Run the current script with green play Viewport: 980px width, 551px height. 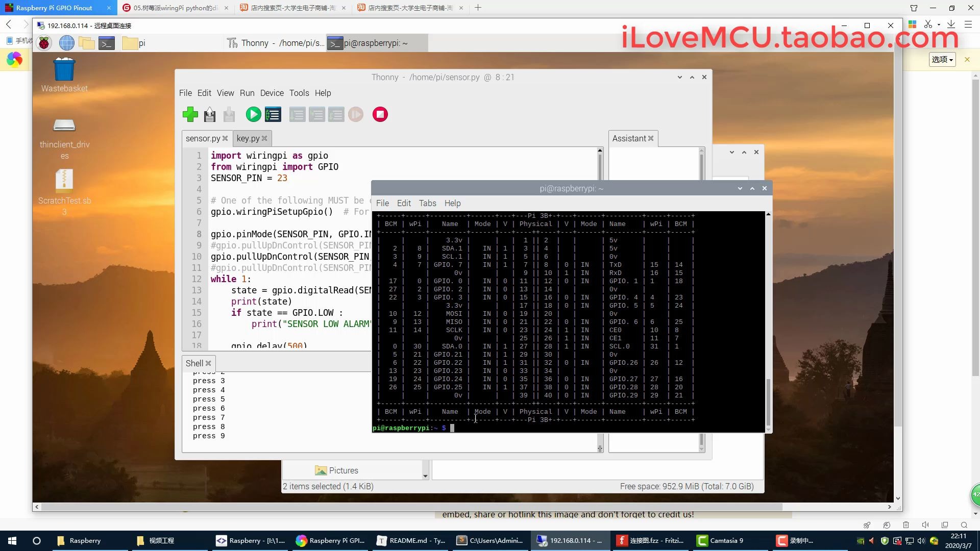click(x=253, y=114)
